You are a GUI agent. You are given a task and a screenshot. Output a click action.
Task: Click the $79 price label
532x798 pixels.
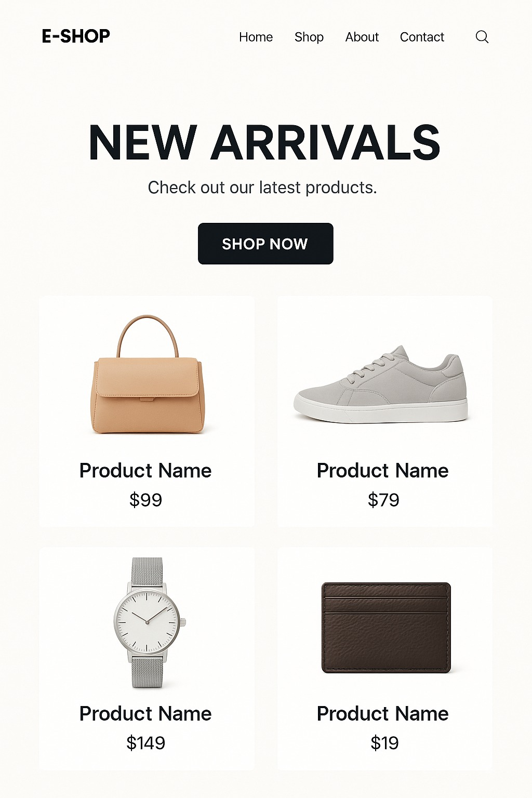coord(383,500)
